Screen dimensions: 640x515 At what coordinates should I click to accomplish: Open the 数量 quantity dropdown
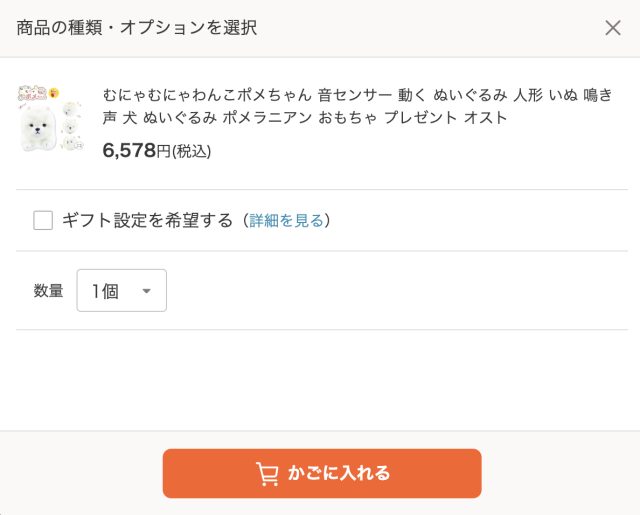coord(121,291)
